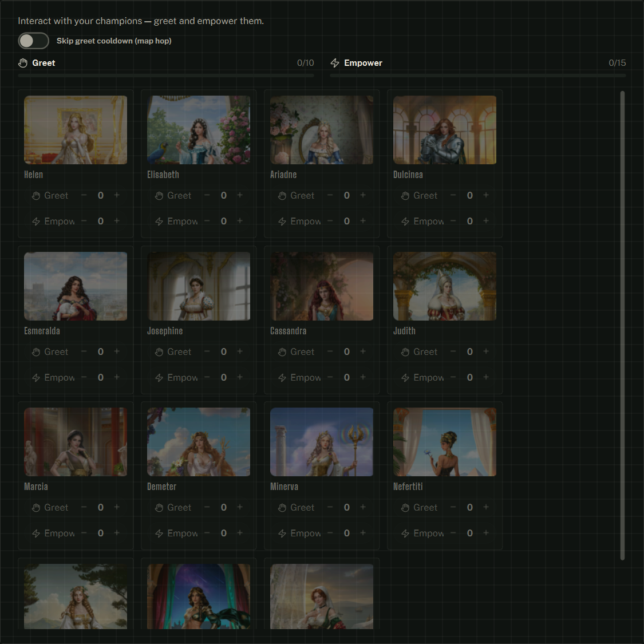Click the Greet hand icon in header
Image resolution: width=644 pixels, height=644 pixels.
point(23,63)
